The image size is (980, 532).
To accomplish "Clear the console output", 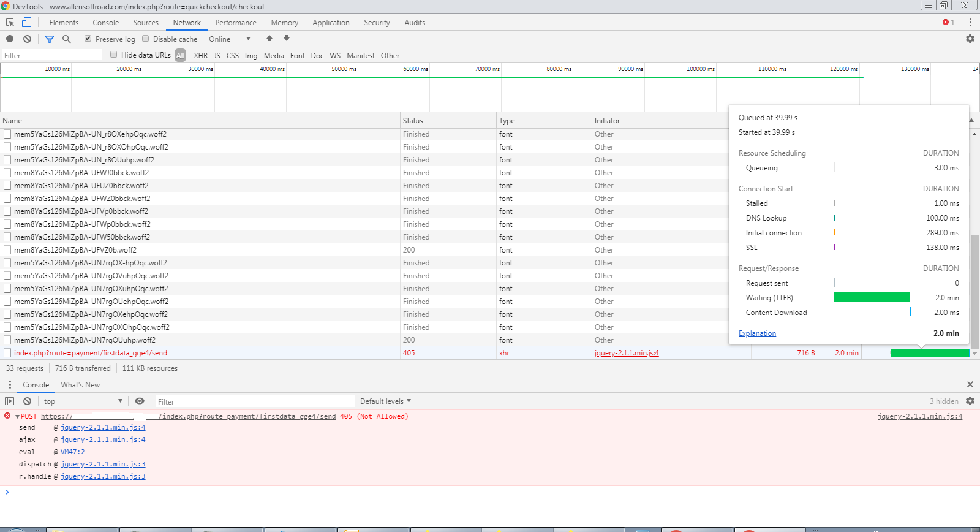I will [27, 401].
